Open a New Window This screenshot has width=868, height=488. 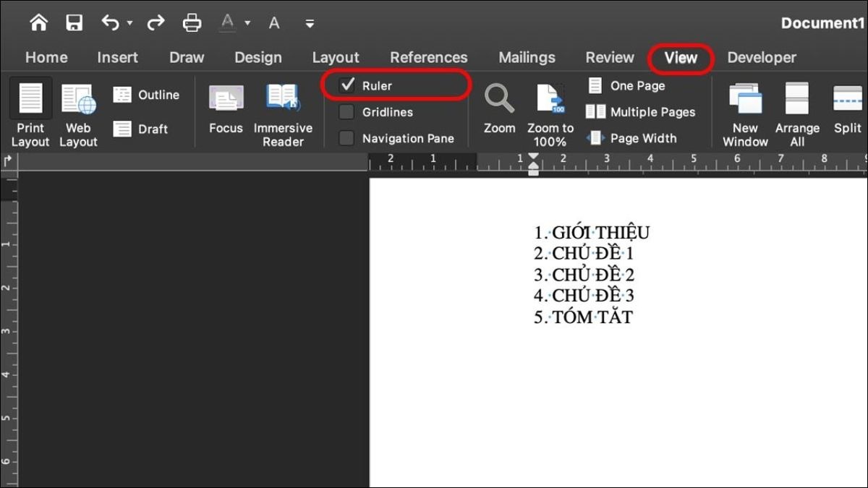(744, 115)
